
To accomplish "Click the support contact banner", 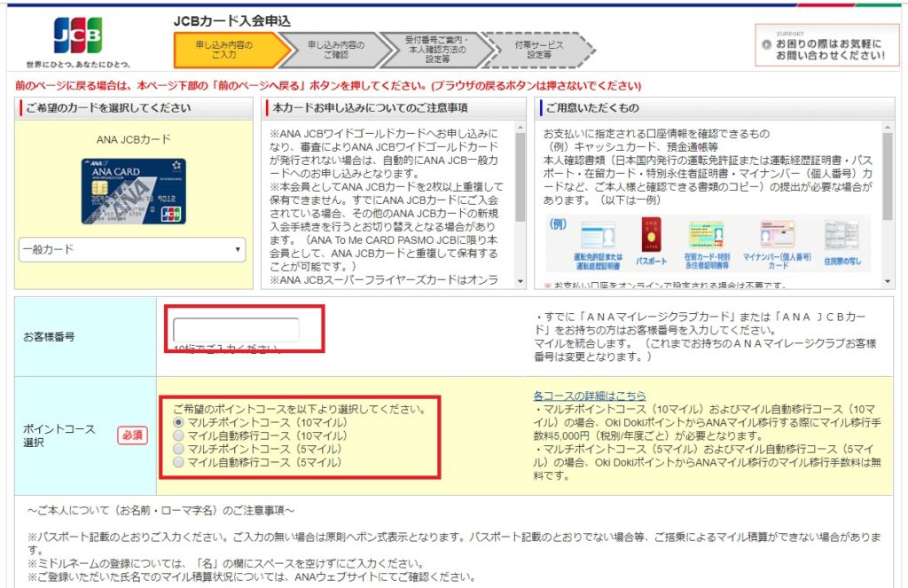I will (x=820, y=44).
